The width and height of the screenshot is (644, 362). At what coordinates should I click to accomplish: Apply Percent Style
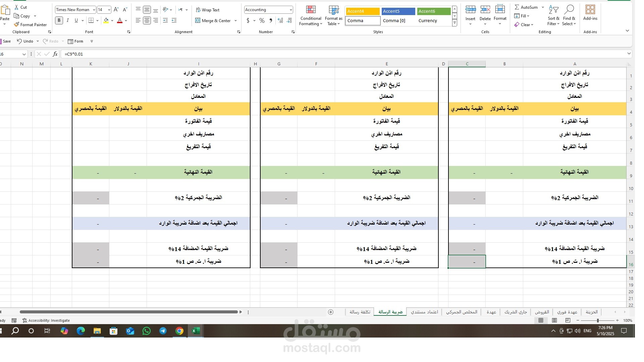click(262, 20)
